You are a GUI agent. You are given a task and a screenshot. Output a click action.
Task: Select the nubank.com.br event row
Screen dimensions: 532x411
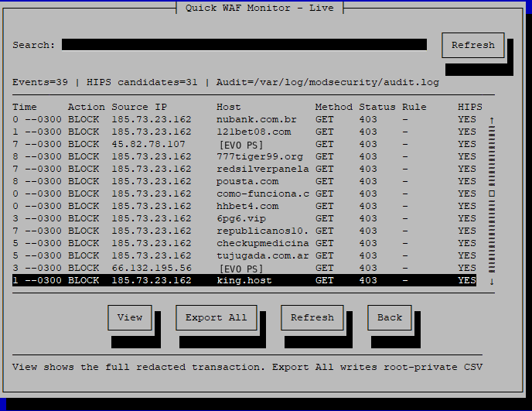click(x=244, y=119)
